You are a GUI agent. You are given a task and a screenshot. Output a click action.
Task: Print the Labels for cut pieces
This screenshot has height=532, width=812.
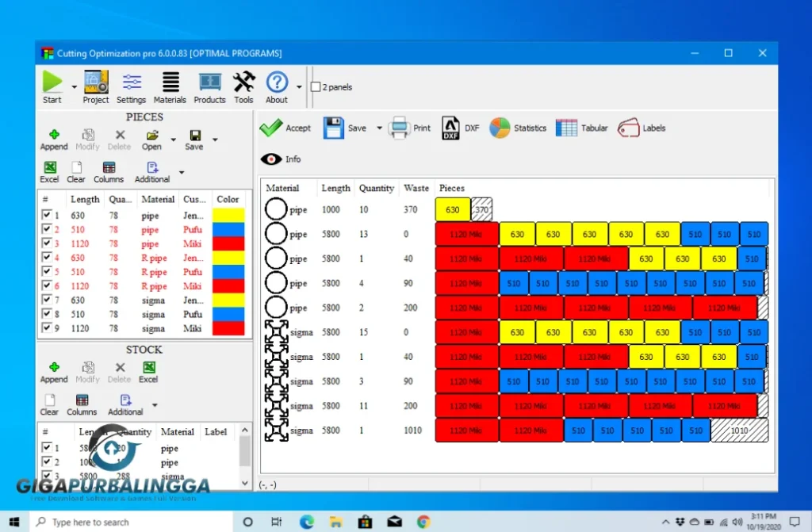coord(642,128)
